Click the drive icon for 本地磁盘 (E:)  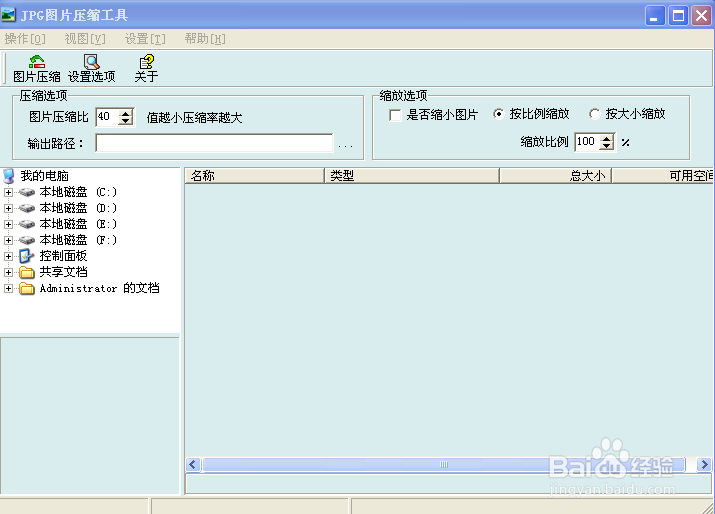click(27, 224)
